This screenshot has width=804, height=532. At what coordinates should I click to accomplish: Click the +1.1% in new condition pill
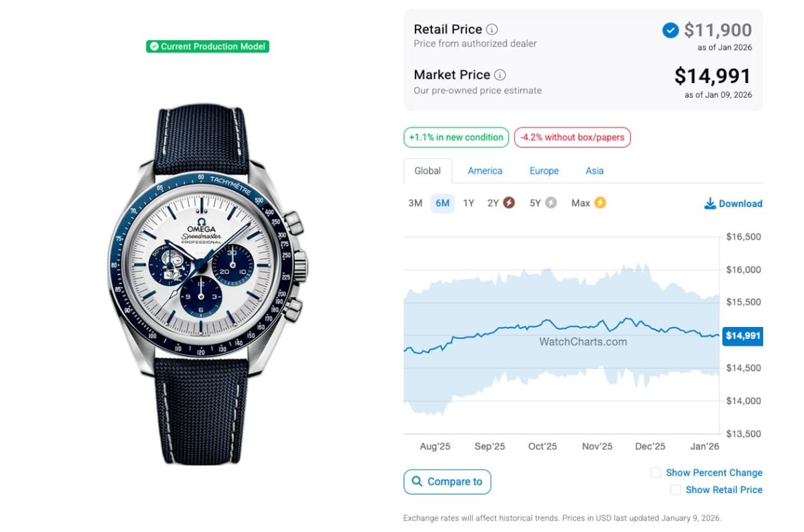coord(456,137)
